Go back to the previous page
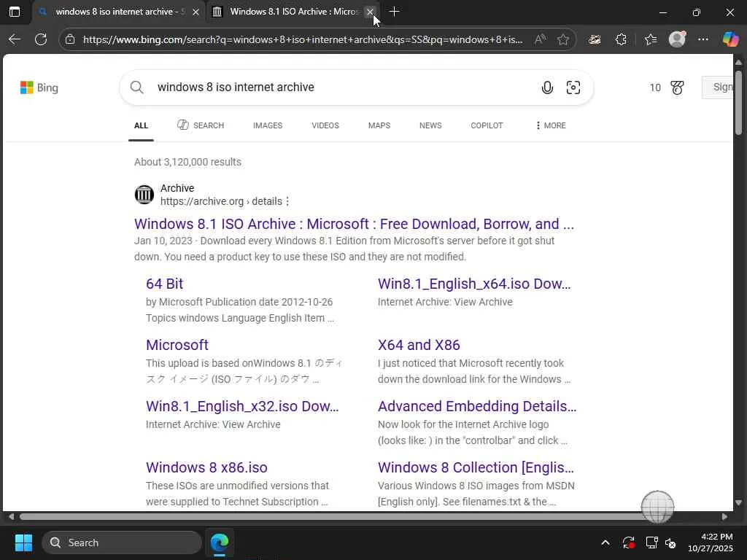 (15, 39)
